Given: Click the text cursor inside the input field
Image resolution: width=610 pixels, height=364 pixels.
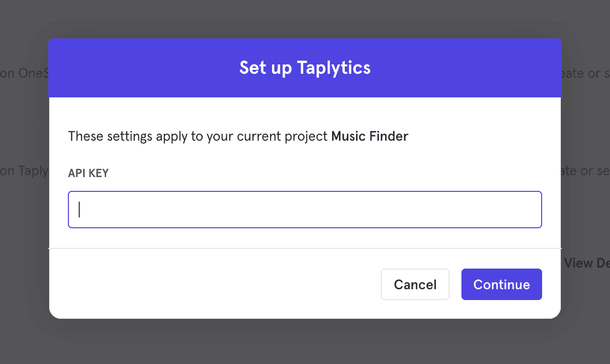Looking at the screenshot, I should [79, 209].
